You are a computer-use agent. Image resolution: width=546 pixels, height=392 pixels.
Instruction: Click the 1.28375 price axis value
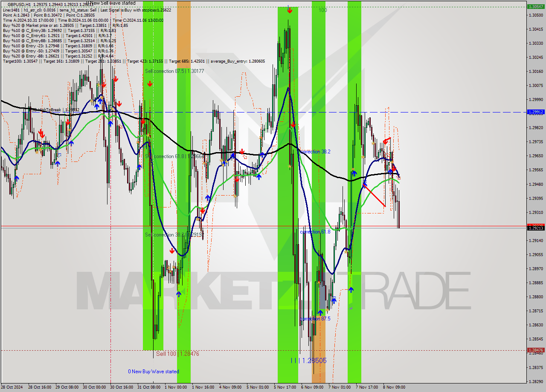(536, 367)
